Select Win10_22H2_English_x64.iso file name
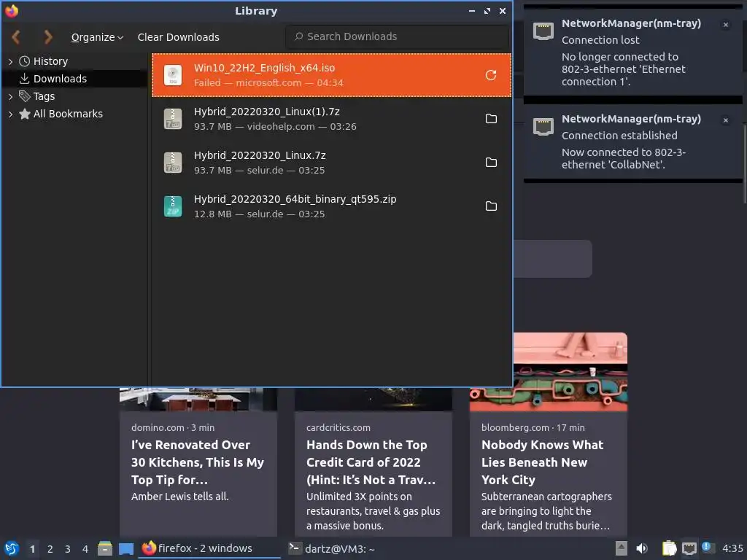The width and height of the screenshot is (747, 560). tap(264, 68)
